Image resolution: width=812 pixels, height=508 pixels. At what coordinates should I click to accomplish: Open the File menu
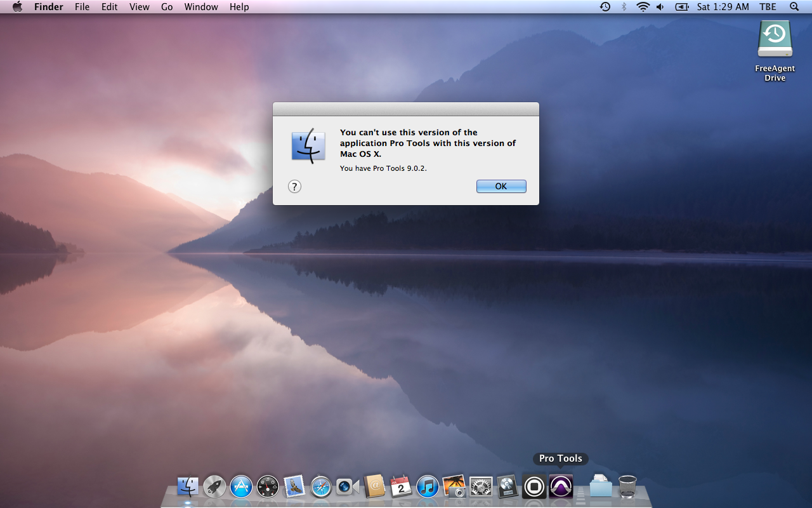[x=82, y=7]
